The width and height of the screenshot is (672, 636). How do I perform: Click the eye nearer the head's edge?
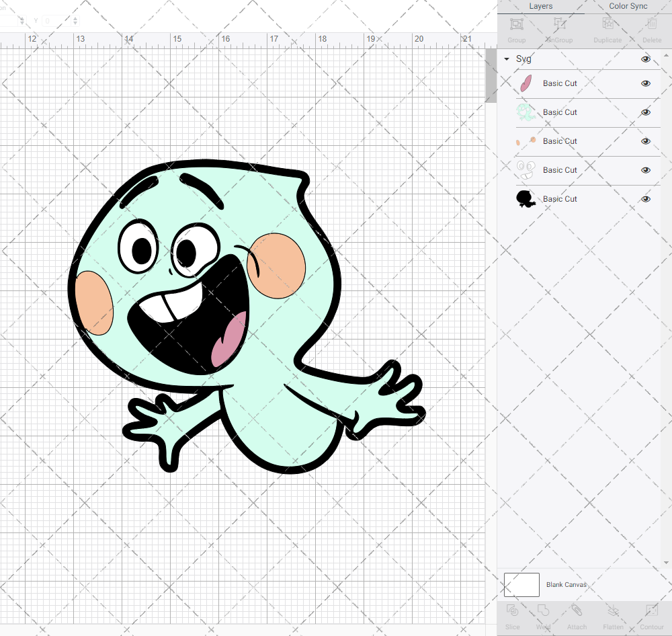[137, 247]
